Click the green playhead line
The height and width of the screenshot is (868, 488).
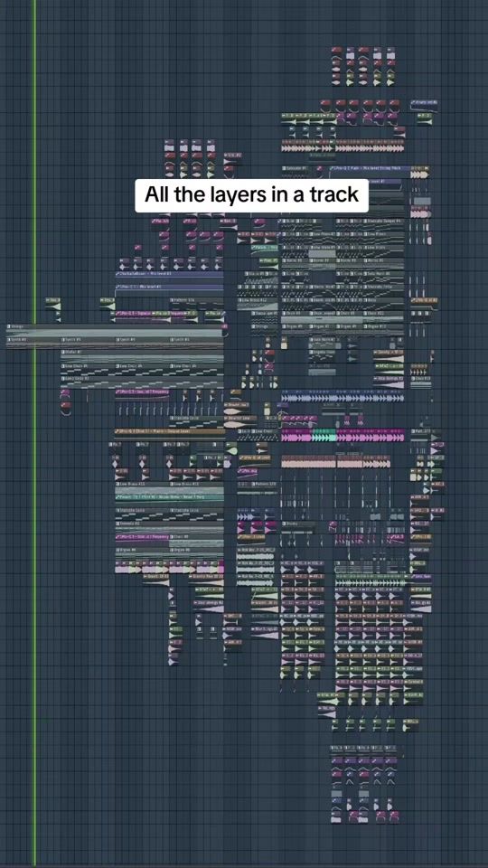pyautogui.click(x=35, y=434)
